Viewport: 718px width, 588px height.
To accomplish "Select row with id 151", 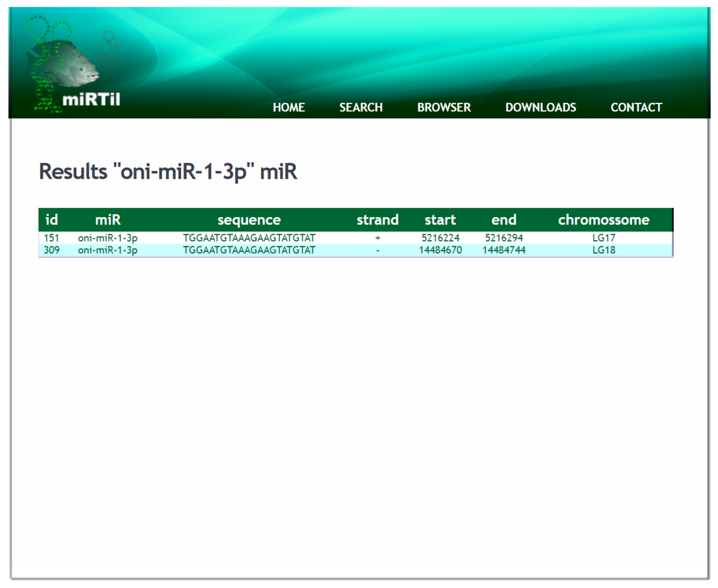I will click(x=51, y=238).
